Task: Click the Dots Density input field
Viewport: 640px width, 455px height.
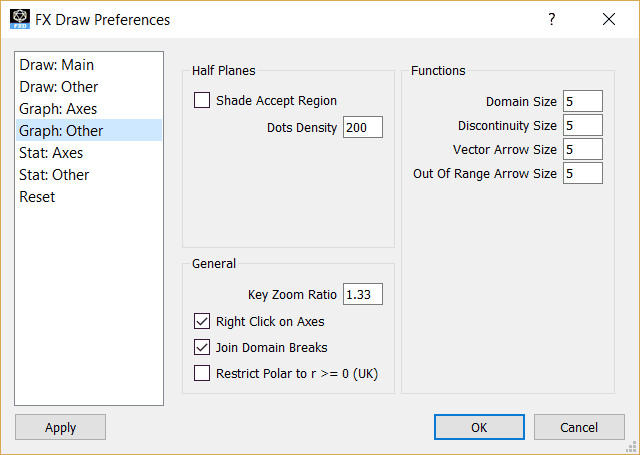Action: pos(363,127)
